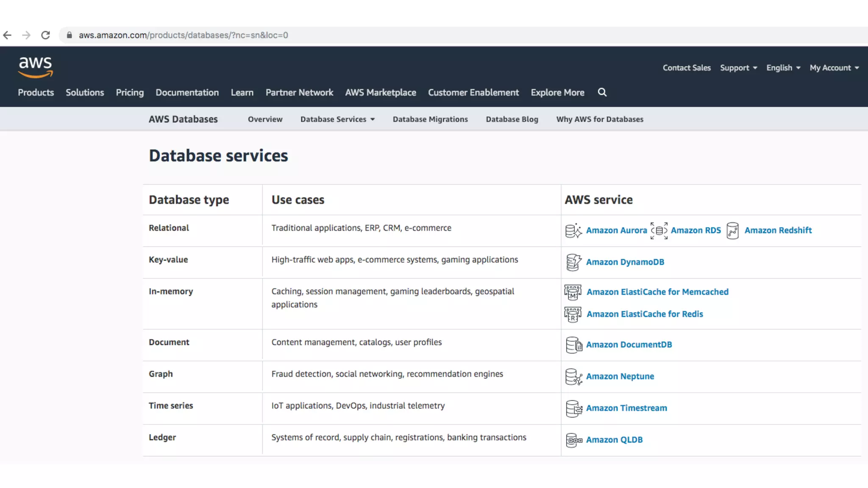This screenshot has width=868, height=488.
Task: Reload the page with browser refresh
Action: (x=45, y=35)
